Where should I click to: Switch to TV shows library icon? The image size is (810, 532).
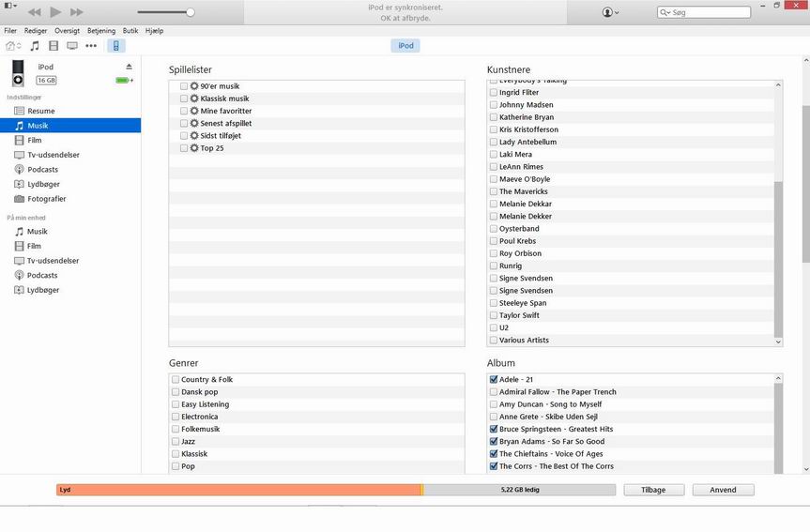[72, 46]
